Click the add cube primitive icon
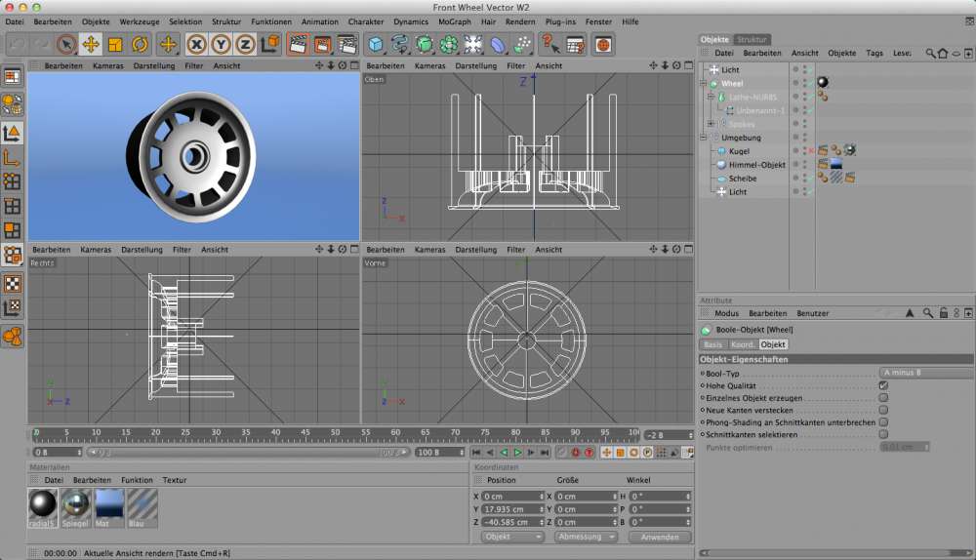The width and height of the screenshot is (976, 560). click(376, 44)
